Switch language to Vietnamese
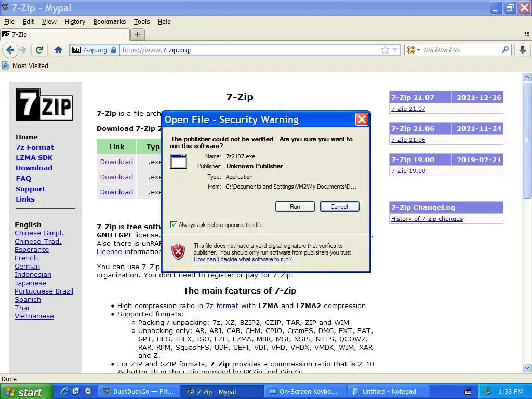The height and width of the screenshot is (399, 532). click(x=34, y=316)
